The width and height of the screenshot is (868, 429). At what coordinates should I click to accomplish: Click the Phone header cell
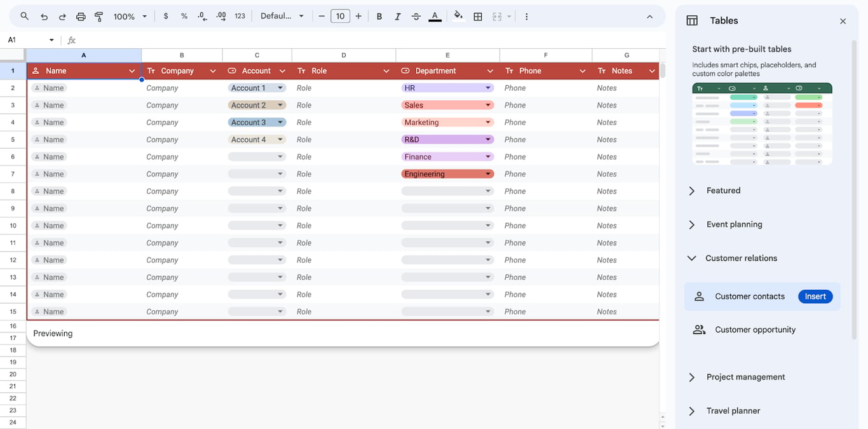tap(546, 71)
